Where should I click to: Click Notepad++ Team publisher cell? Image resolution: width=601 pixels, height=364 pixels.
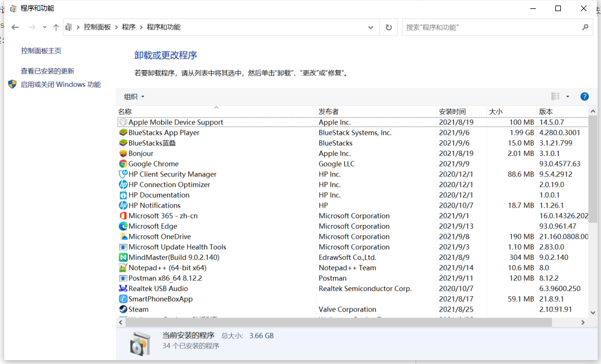pos(347,268)
